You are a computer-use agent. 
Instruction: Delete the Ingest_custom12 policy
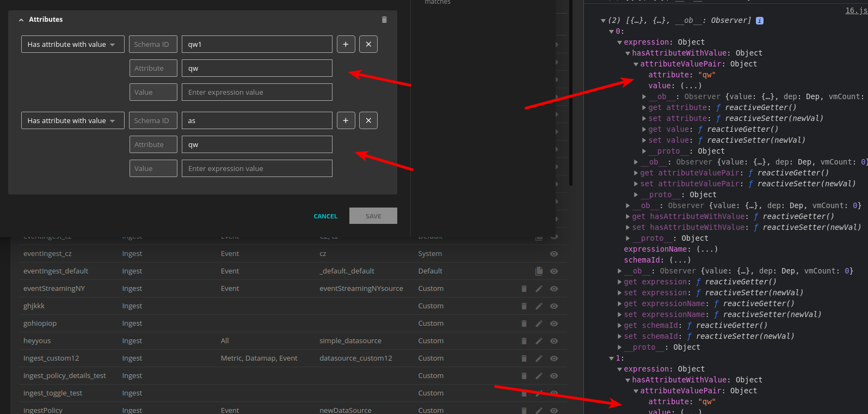[x=524, y=358]
